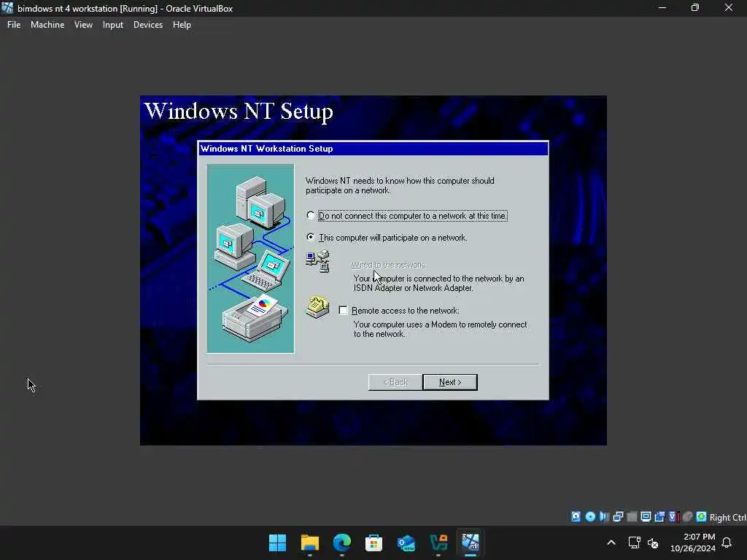Open the Machine menu

click(47, 25)
